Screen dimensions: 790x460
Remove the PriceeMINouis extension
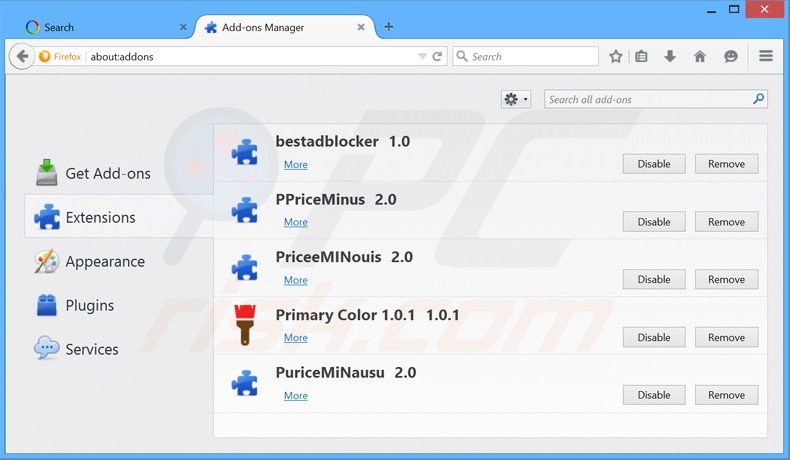727,279
